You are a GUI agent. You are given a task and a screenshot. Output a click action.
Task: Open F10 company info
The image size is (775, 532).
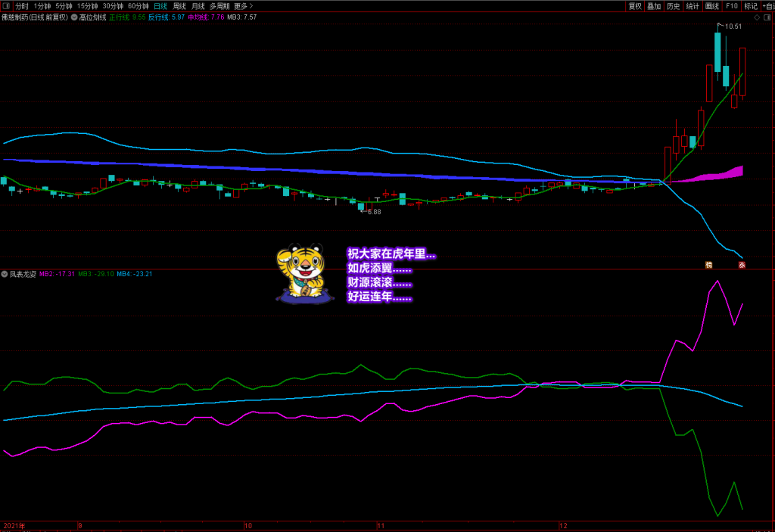732,6
